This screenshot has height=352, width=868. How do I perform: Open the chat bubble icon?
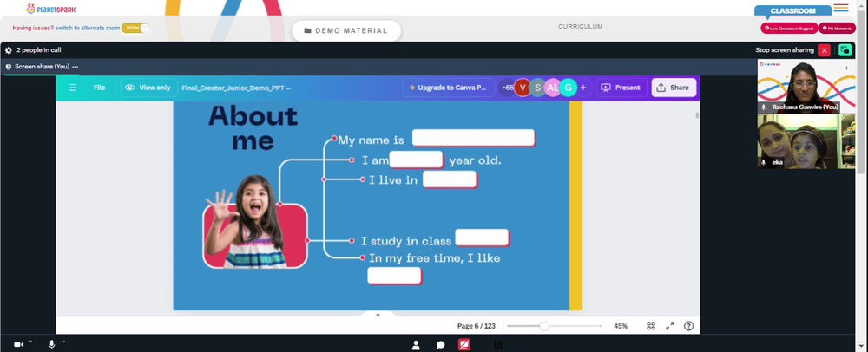pyautogui.click(x=441, y=345)
